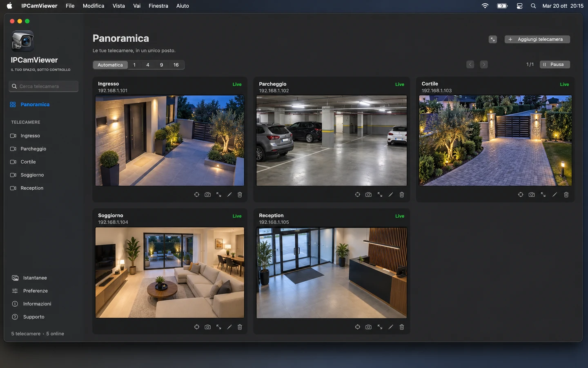Edit the Ingresso camera with the pencil icon
588x368 pixels.
(x=229, y=195)
